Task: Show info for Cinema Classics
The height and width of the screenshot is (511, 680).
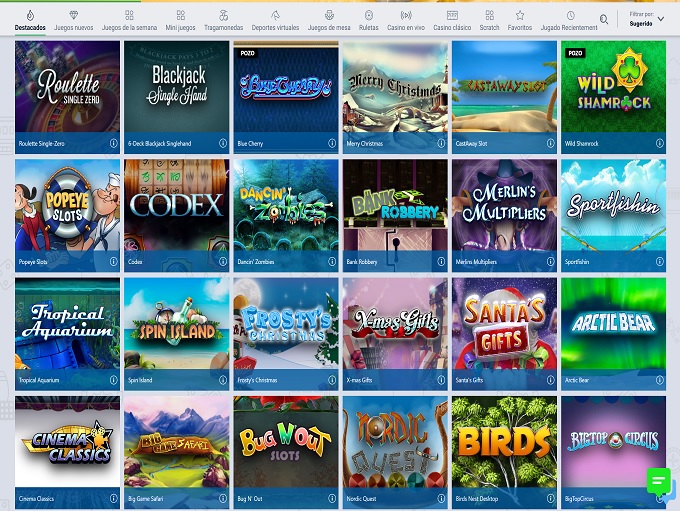Action: point(114,498)
